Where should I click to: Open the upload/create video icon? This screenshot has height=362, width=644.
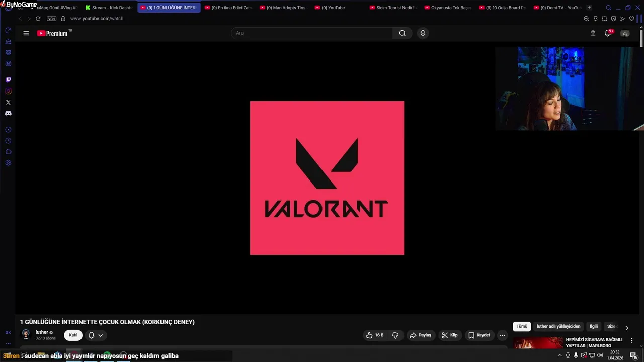(593, 33)
